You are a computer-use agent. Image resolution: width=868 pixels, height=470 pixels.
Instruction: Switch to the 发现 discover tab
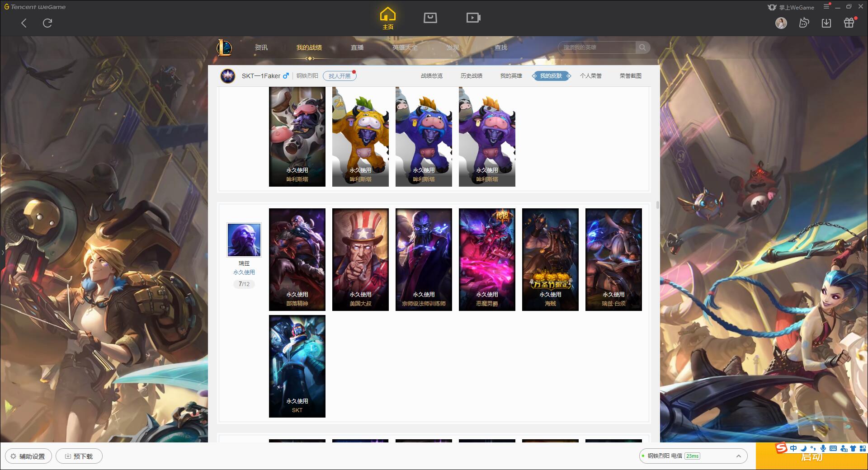pos(453,47)
